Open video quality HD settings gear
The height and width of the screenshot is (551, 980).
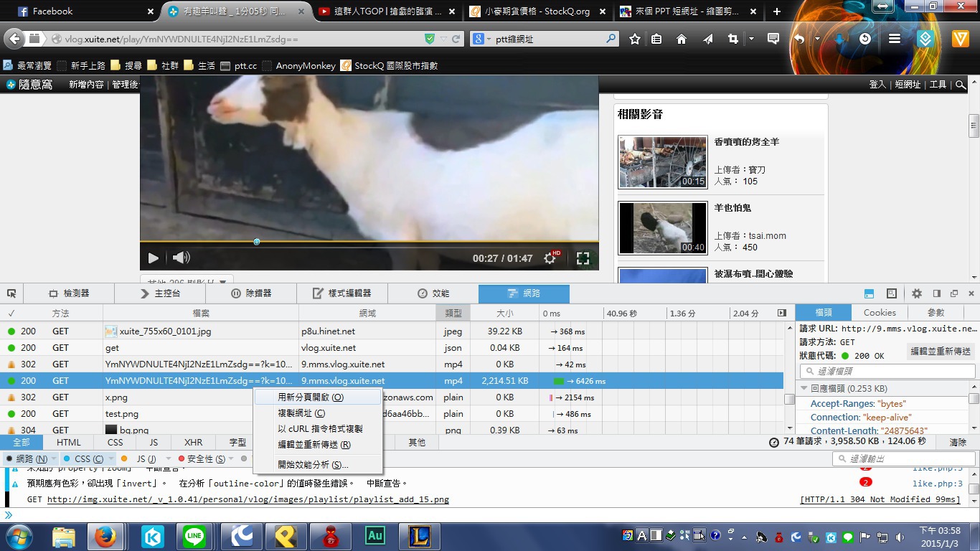(551, 258)
